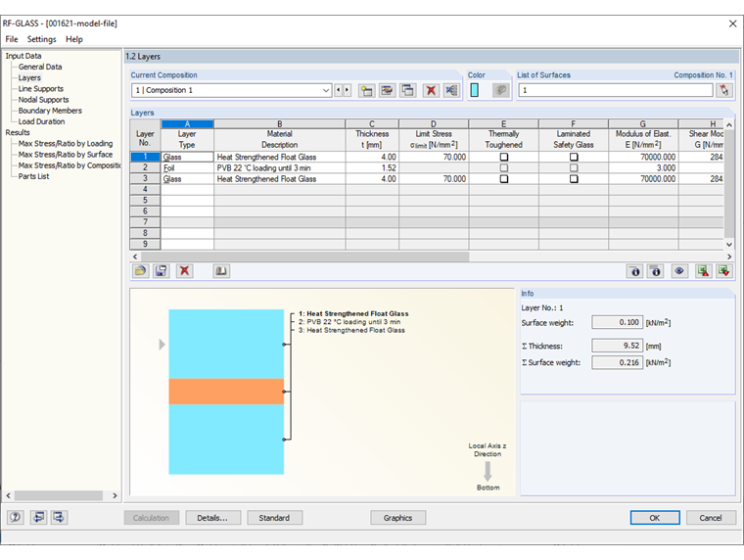Viewport: 744px width, 560px height.
Task: Click the second info icon below the table
Action: click(x=656, y=271)
